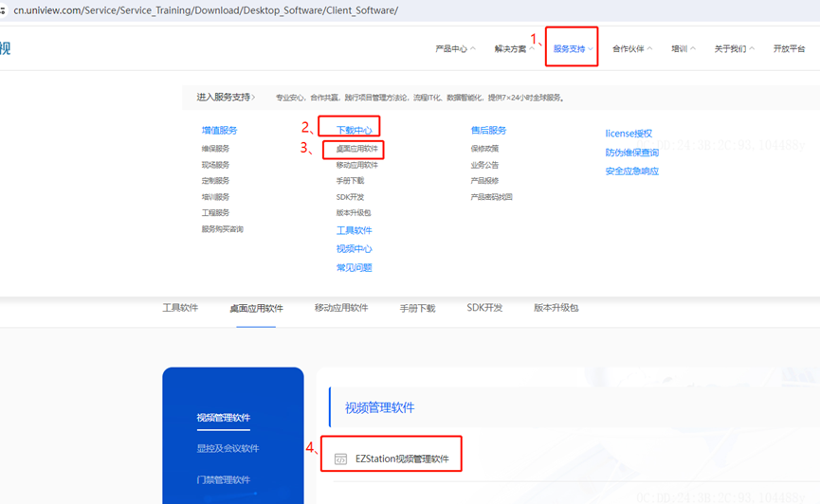Open the 增值服务 heading link
Screen dimensions: 820x504
219,130
